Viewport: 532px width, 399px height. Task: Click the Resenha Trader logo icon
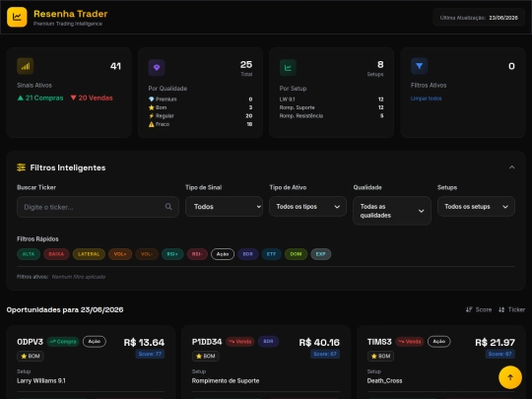17,17
